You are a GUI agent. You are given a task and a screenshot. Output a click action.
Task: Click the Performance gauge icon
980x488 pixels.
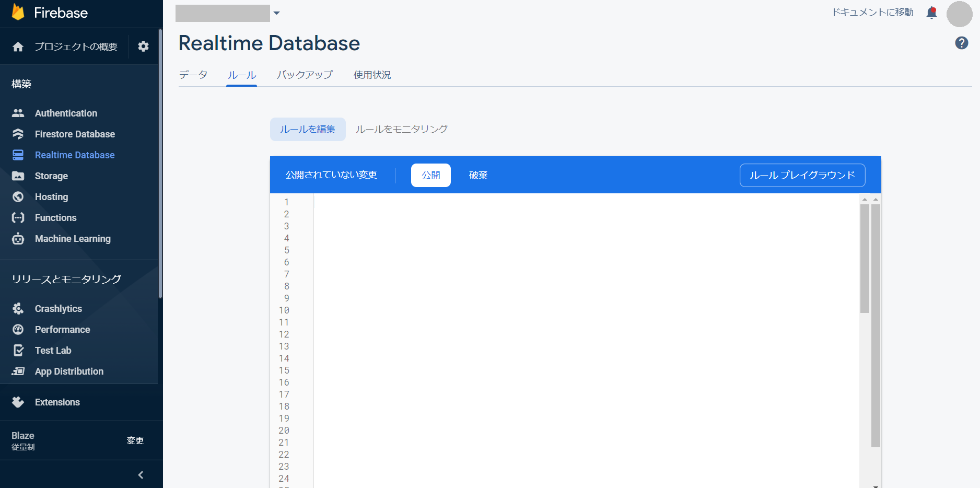click(18, 329)
